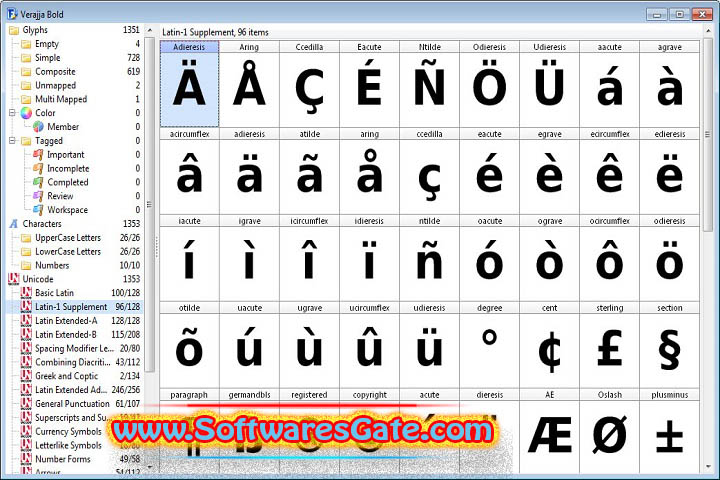Viewport: 720px width, 480px height.
Task: Select Combining Diacritical category
Action: (x=74, y=362)
